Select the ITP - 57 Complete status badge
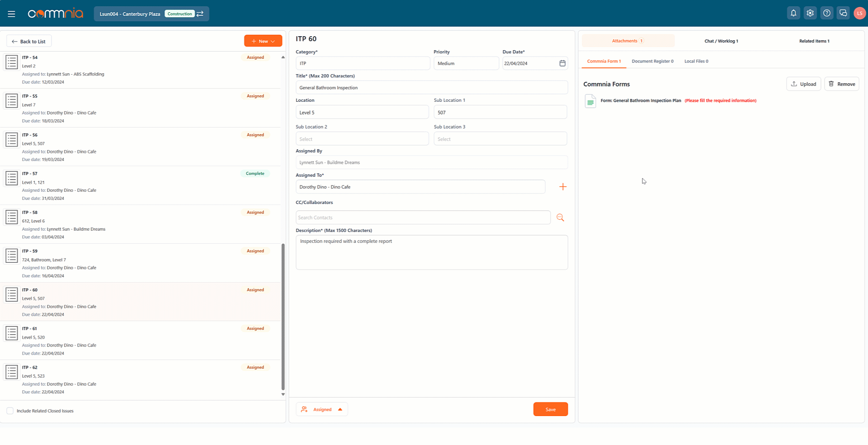The image size is (868, 445). coord(255,174)
